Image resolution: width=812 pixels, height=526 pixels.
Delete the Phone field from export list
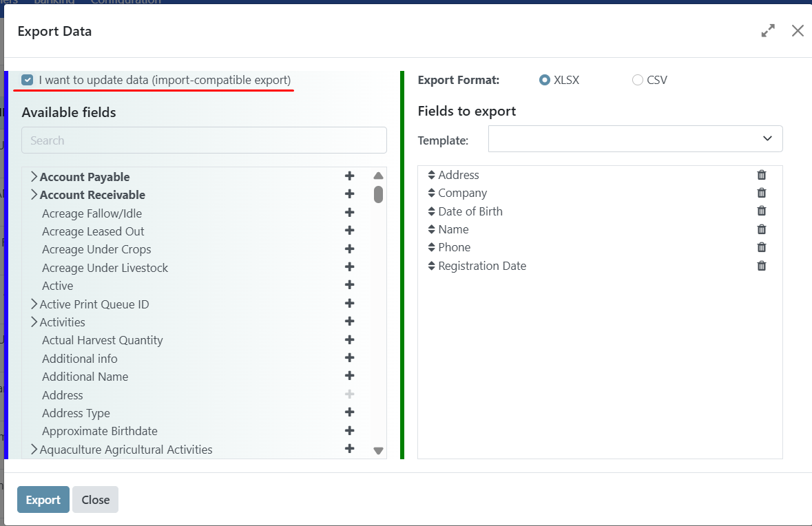(x=761, y=247)
